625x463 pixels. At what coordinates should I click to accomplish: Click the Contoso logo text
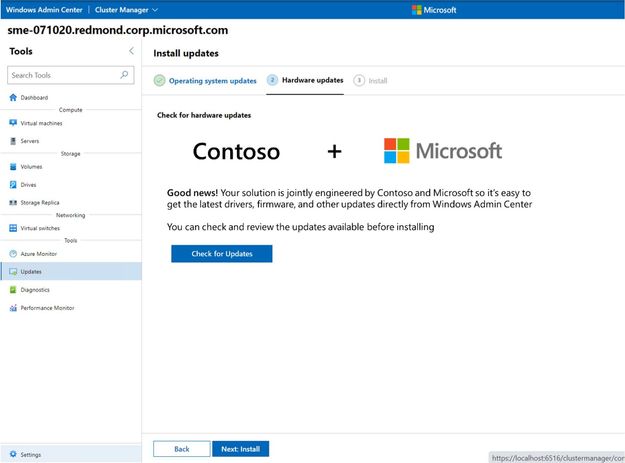coord(236,151)
